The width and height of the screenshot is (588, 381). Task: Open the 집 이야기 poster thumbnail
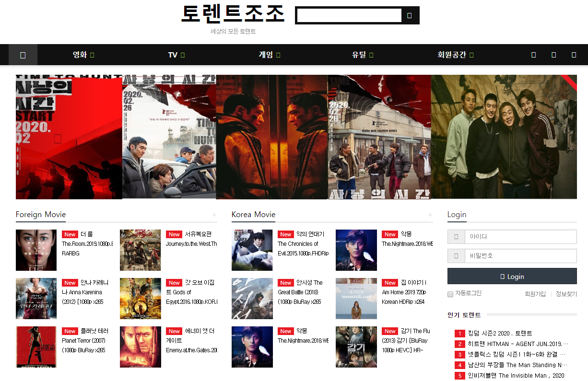pos(356,299)
